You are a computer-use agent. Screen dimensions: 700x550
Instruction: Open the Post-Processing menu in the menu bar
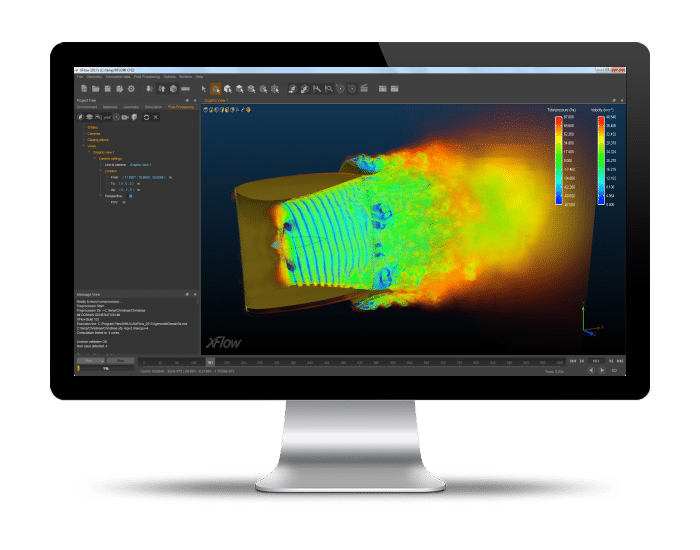click(x=146, y=77)
